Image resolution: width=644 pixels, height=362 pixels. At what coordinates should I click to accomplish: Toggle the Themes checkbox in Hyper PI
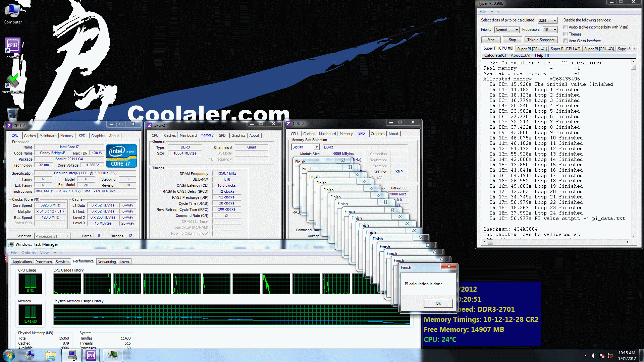[566, 34]
